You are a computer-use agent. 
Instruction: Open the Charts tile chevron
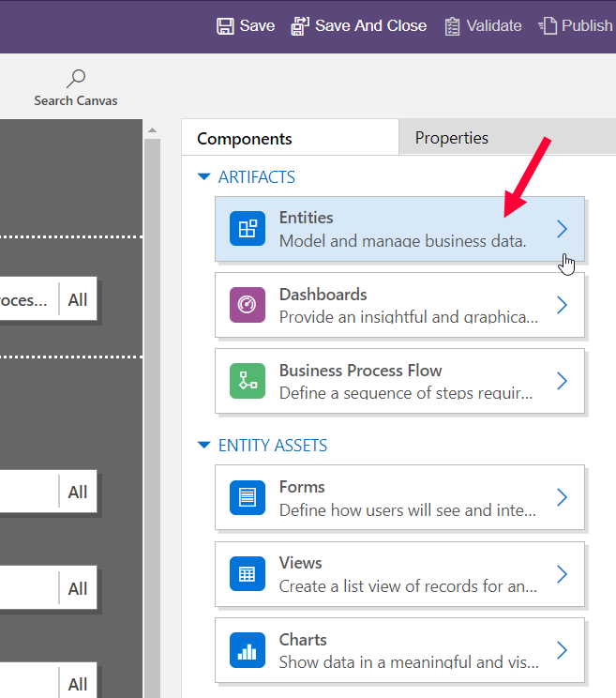[x=562, y=650]
